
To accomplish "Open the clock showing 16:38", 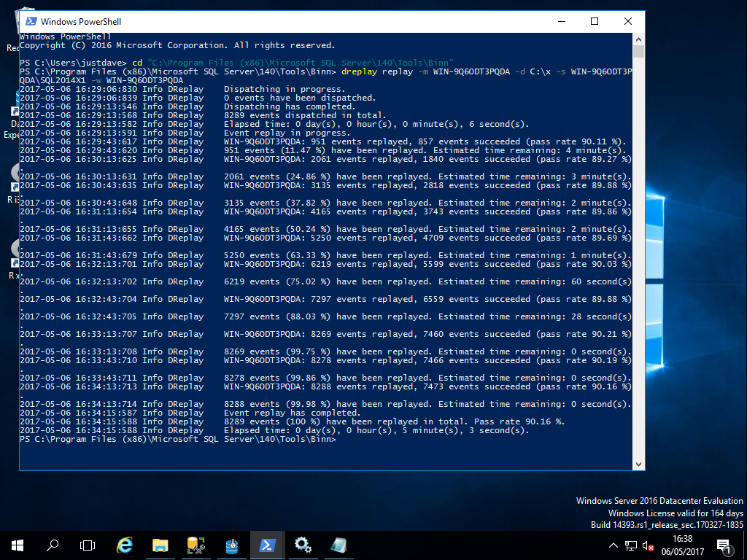I will point(682,545).
